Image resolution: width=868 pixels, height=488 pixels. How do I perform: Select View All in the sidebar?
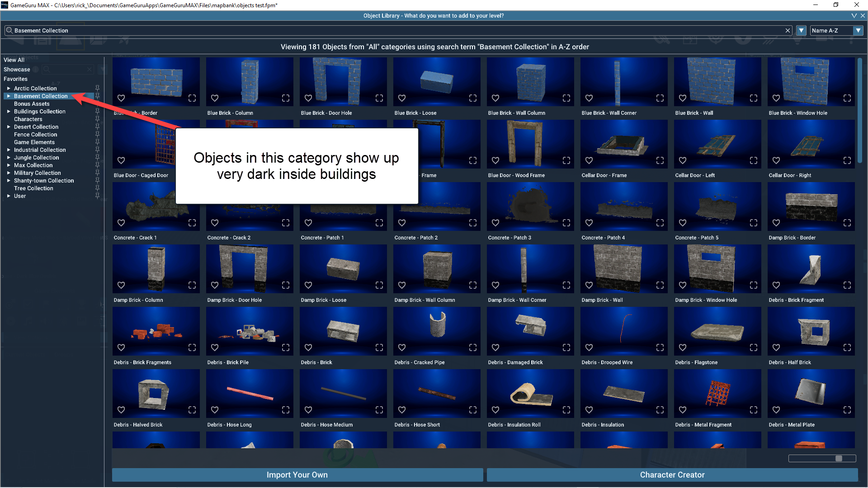point(14,60)
